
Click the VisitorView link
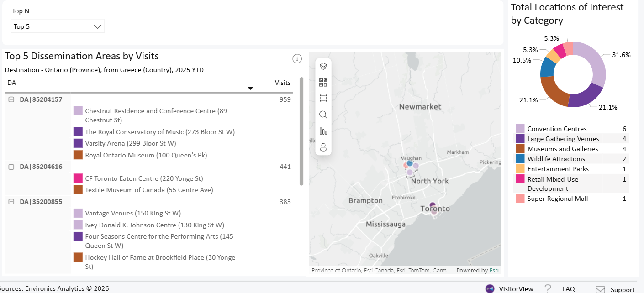pos(516,289)
